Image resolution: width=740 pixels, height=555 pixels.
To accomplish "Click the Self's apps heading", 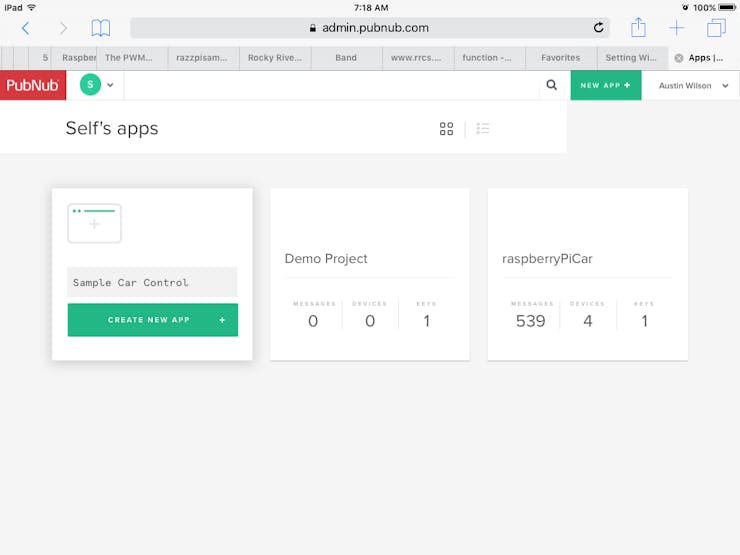I will [112, 128].
